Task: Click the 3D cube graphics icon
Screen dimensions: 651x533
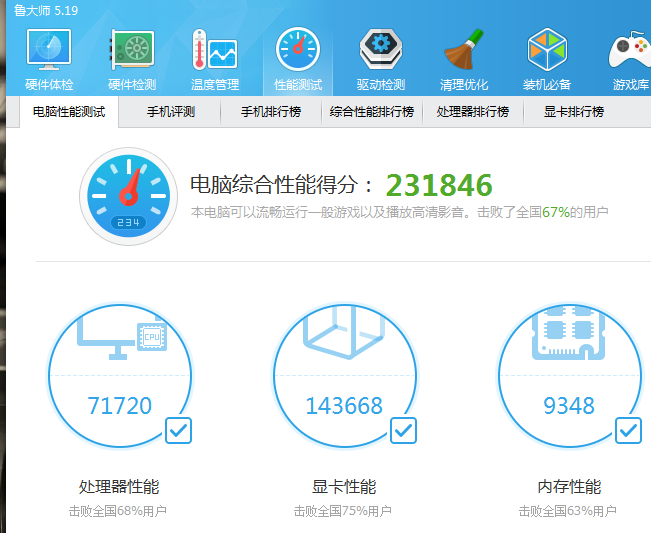Action: point(344,332)
